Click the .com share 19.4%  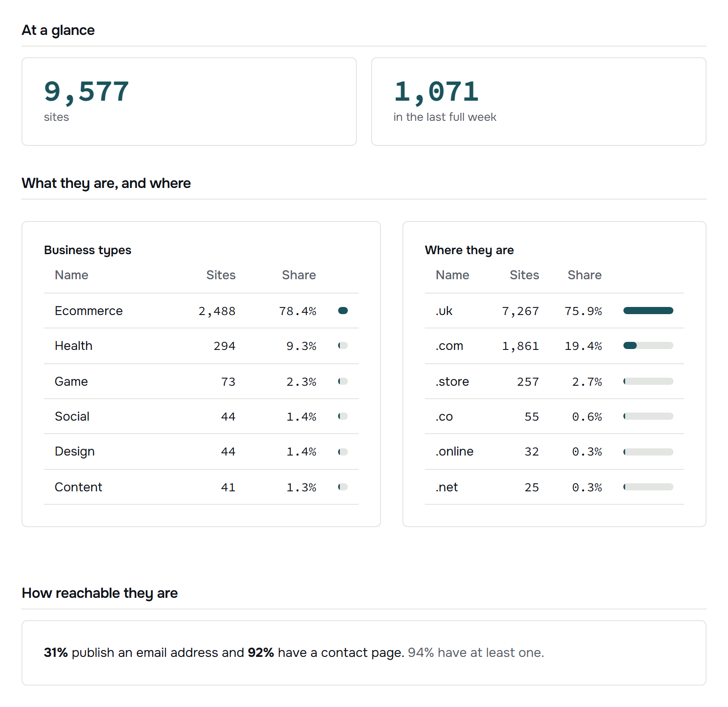pyautogui.click(x=583, y=346)
